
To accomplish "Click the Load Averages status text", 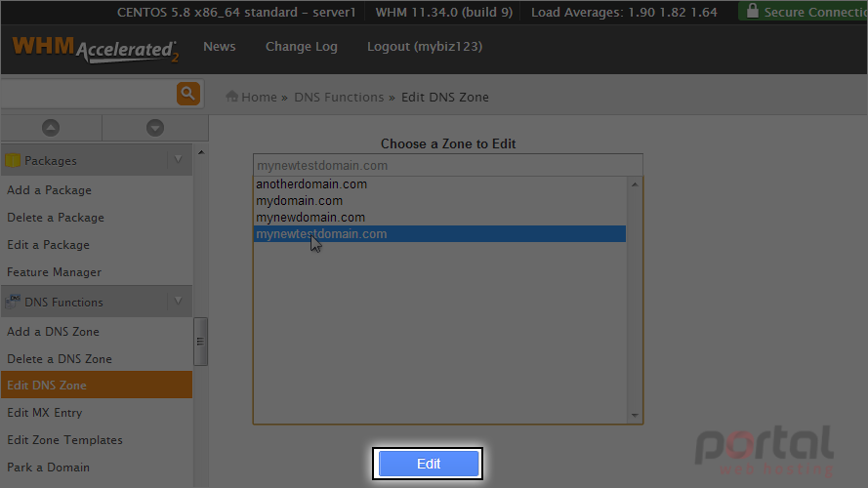I will click(x=624, y=12).
